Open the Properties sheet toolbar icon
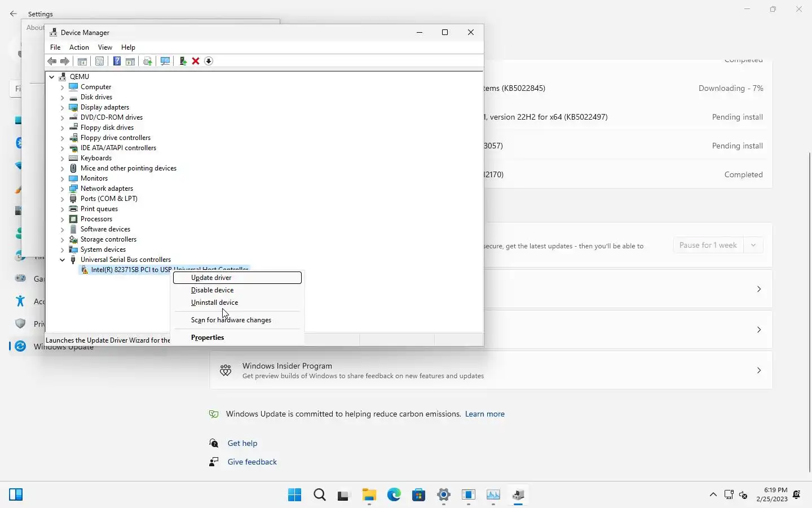Screen dimensions: 812x508 [x=99, y=61]
